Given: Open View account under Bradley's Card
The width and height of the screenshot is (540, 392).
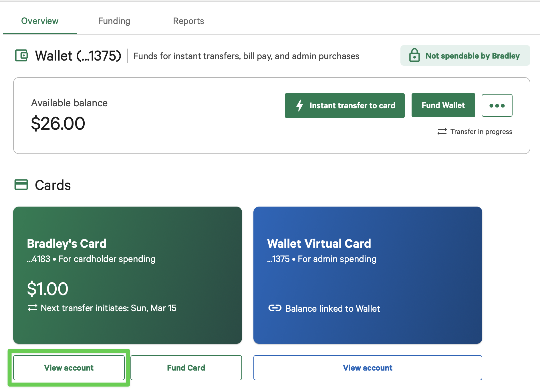Looking at the screenshot, I should (69, 368).
